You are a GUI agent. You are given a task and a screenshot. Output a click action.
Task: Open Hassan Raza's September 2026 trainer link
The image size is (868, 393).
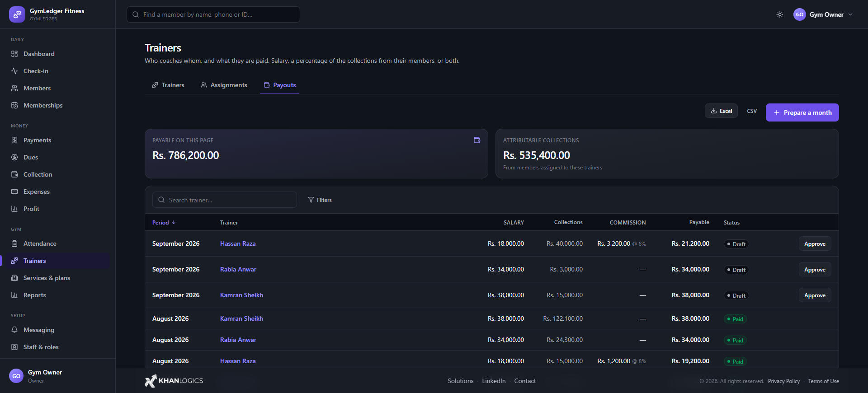(238, 243)
